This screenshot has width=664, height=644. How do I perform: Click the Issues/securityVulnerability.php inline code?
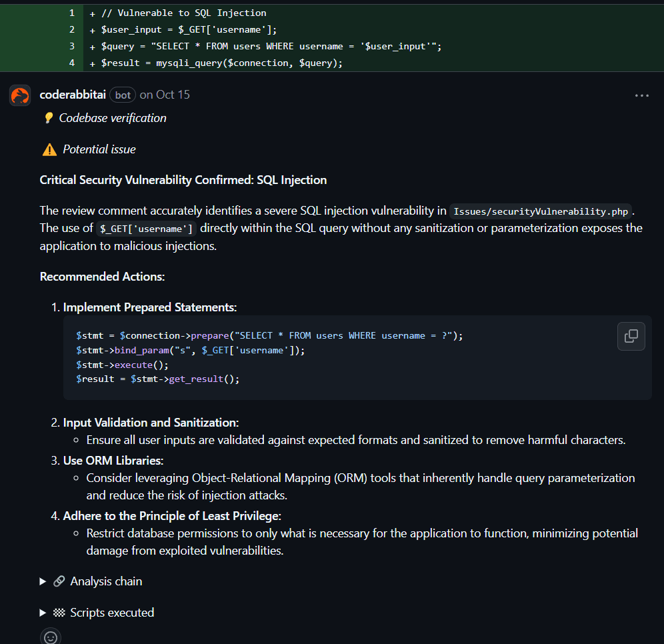tap(541, 212)
